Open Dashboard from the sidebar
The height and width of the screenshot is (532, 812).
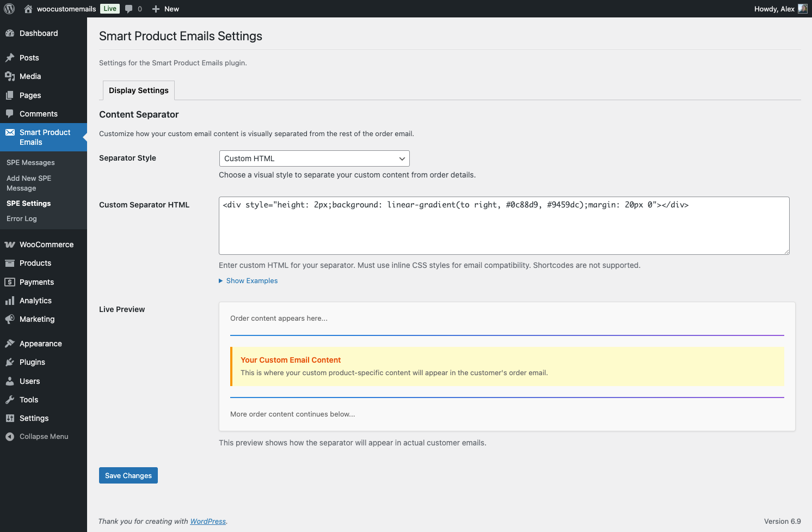click(38, 33)
